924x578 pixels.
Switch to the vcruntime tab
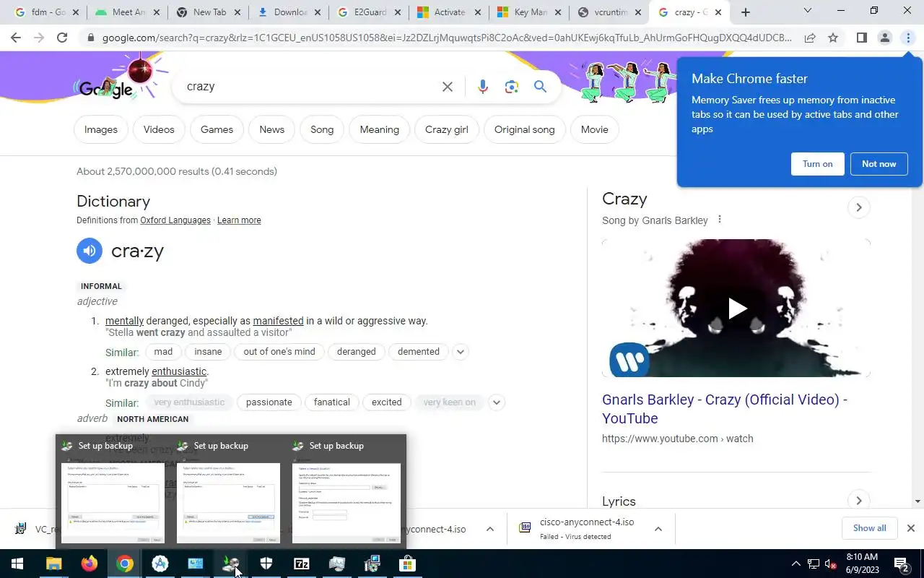click(x=610, y=12)
